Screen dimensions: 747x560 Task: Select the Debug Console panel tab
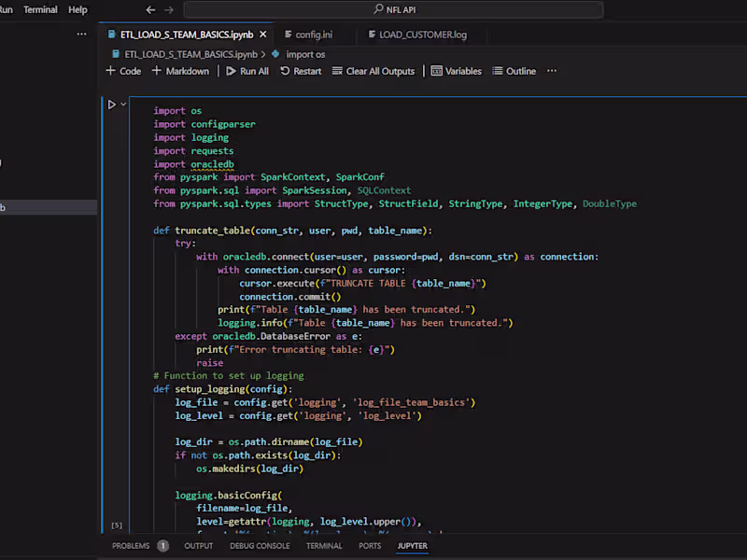click(x=261, y=546)
